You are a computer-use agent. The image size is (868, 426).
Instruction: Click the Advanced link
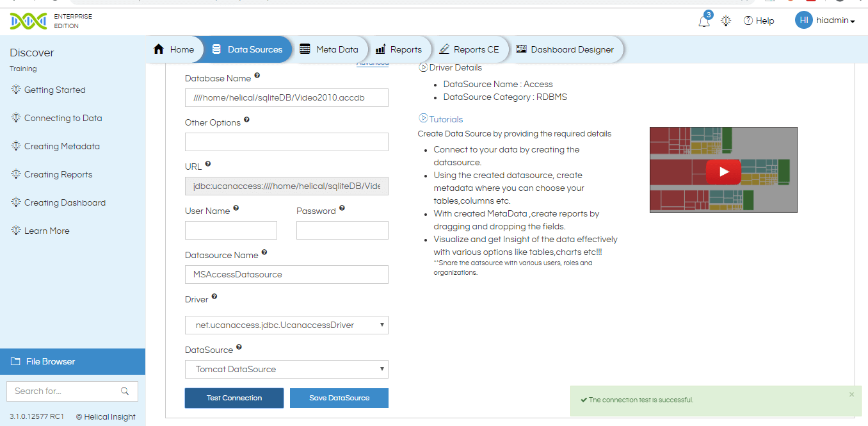tap(373, 63)
